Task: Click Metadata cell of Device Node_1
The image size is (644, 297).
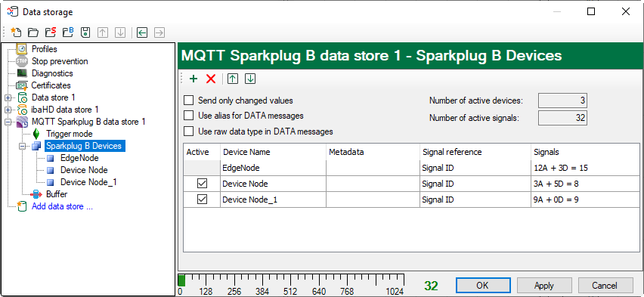Action: 373,200
